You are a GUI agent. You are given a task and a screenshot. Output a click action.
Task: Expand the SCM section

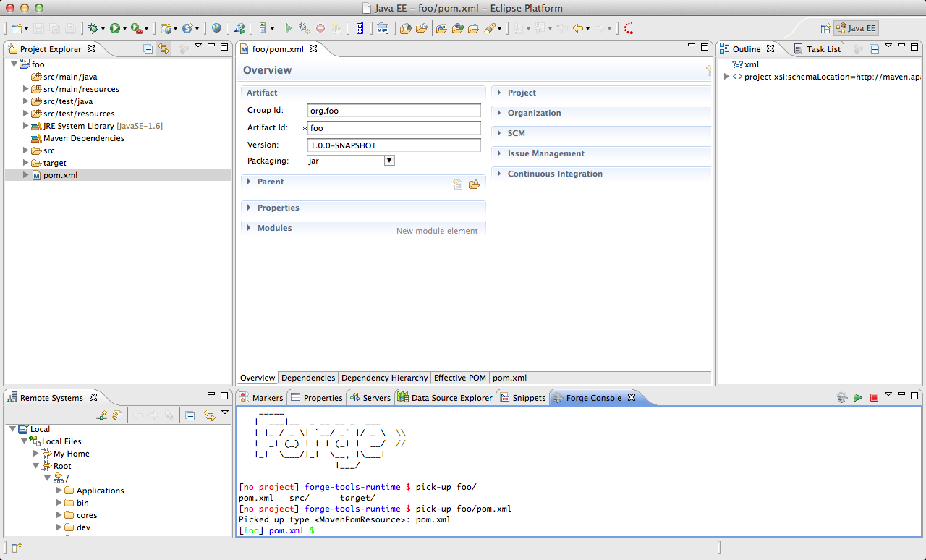point(499,133)
